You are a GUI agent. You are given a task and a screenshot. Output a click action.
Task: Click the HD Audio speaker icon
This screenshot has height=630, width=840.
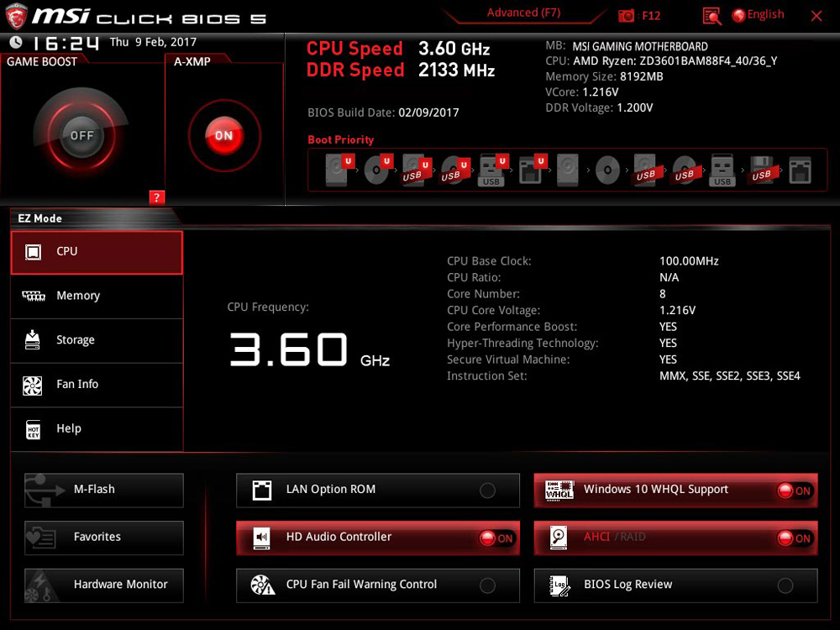(262, 538)
